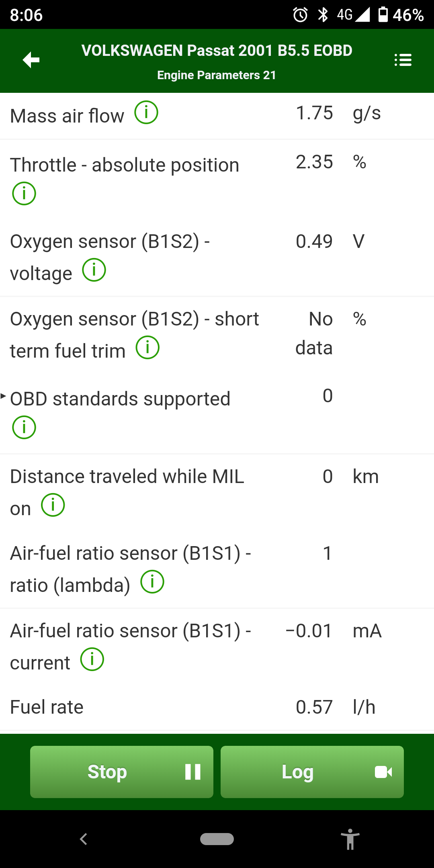Tap the back arrow in header

pyautogui.click(x=31, y=60)
